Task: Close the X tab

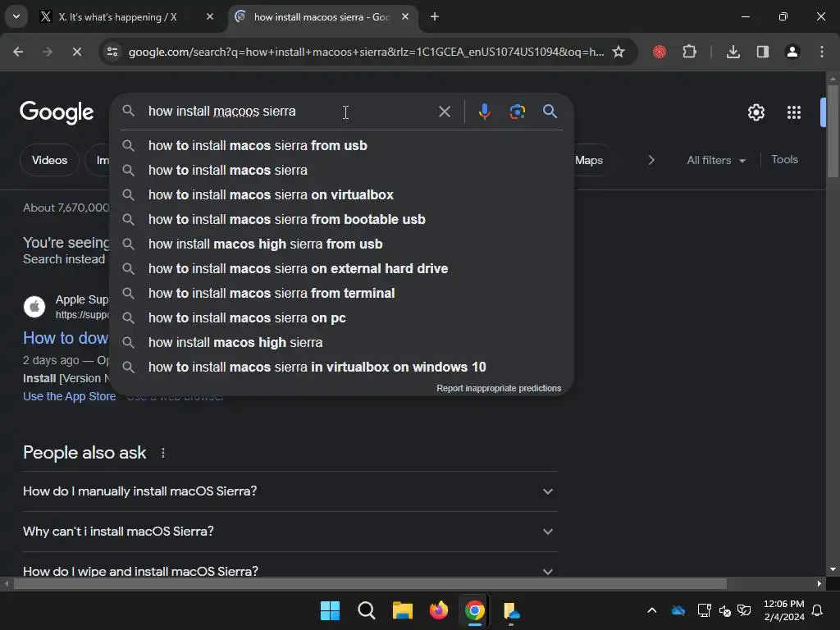Action: (210, 16)
